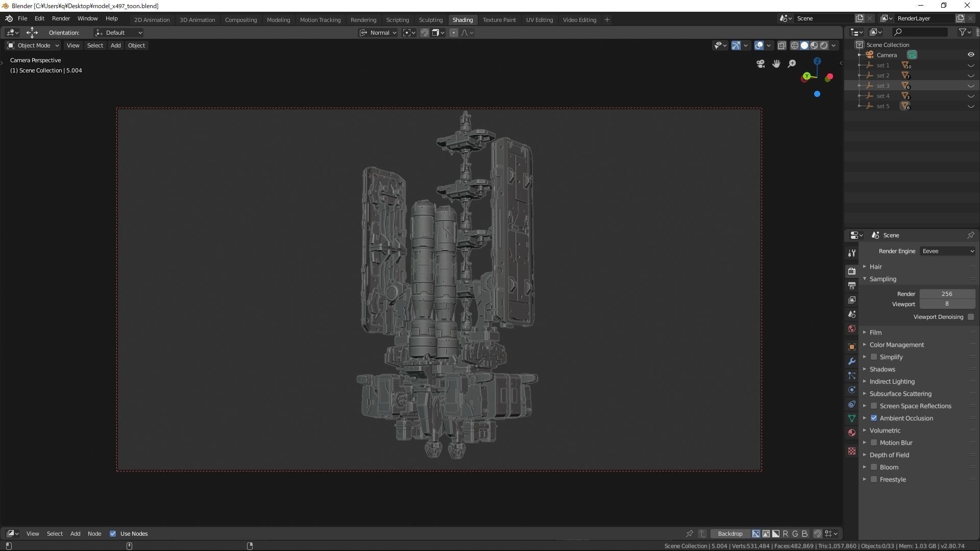
Task: Click the outliner search field
Action: 920,32
